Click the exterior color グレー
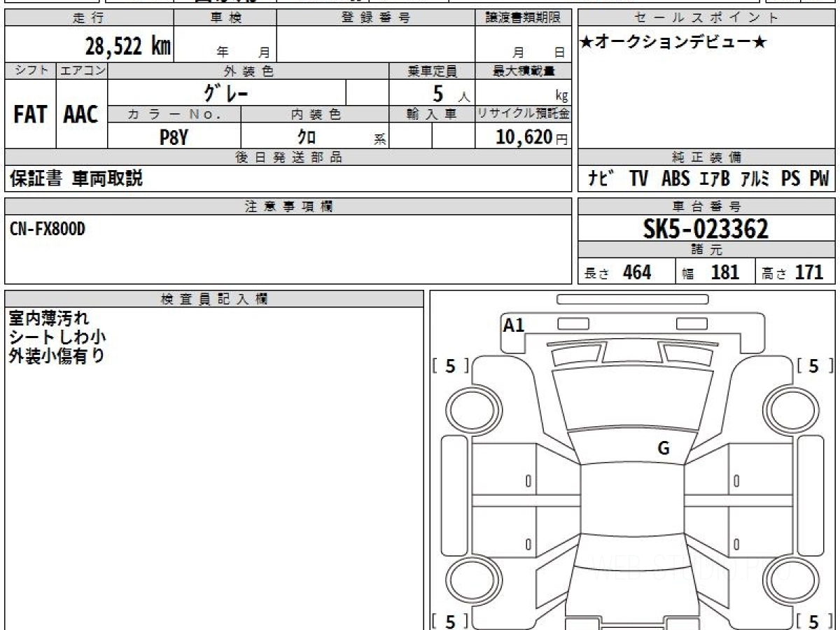840x630 pixels. (x=226, y=92)
